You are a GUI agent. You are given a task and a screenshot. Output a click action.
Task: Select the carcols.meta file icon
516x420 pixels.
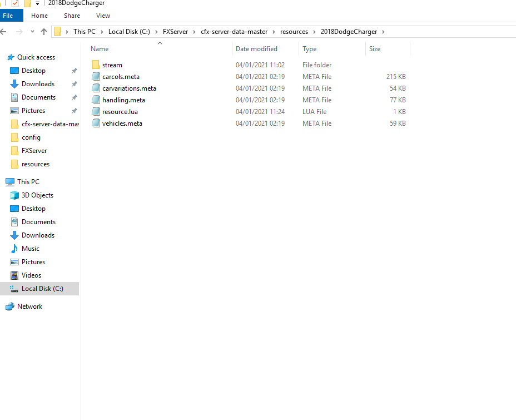point(96,76)
